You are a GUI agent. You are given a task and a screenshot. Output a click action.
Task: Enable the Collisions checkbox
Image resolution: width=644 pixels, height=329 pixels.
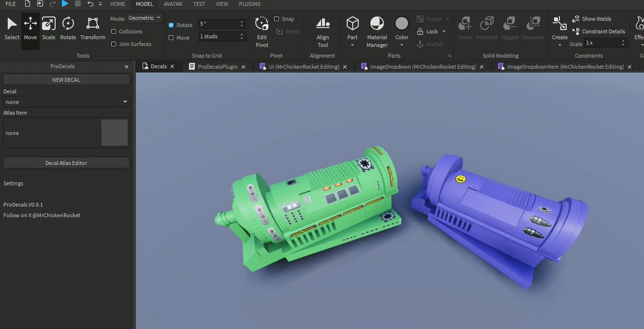tap(114, 32)
